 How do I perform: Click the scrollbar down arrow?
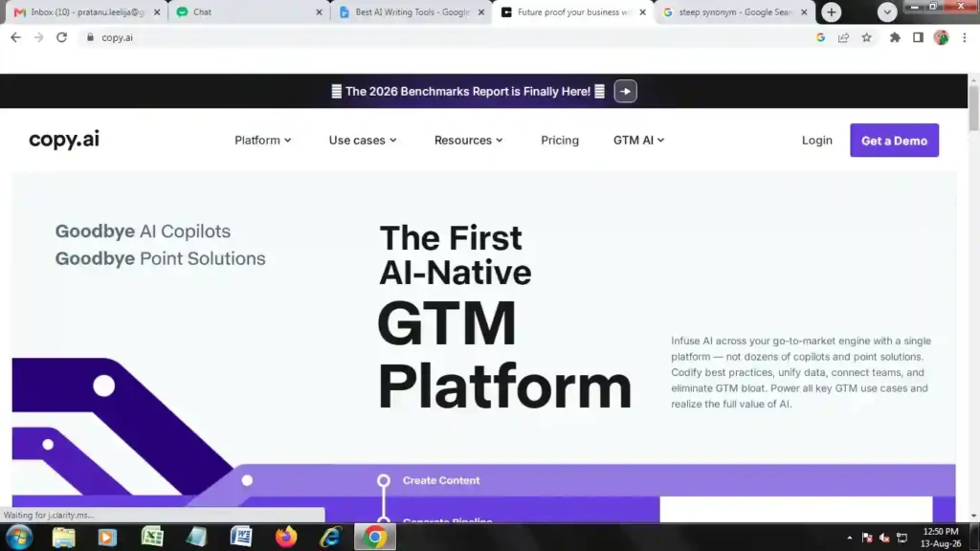(973, 516)
